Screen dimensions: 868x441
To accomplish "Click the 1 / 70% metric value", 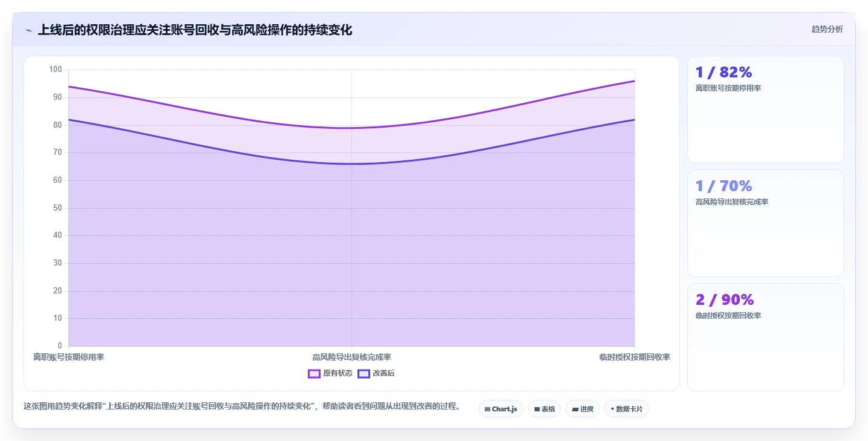I will coord(723,186).
